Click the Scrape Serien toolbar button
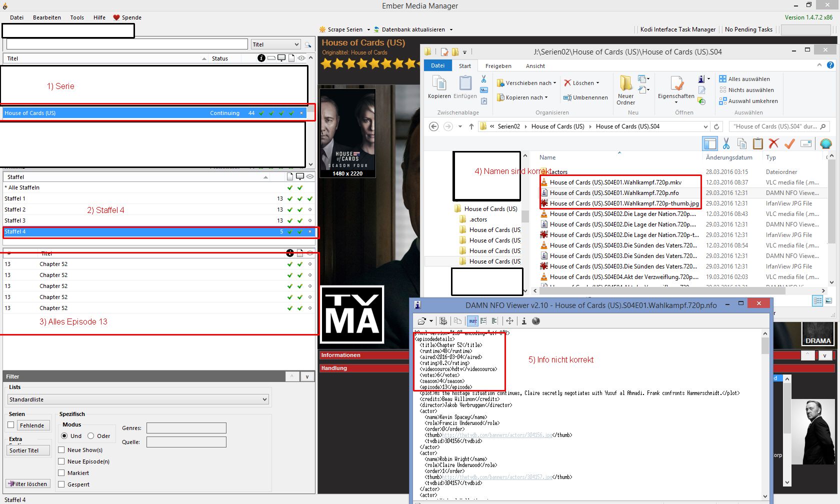 click(x=341, y=29)
